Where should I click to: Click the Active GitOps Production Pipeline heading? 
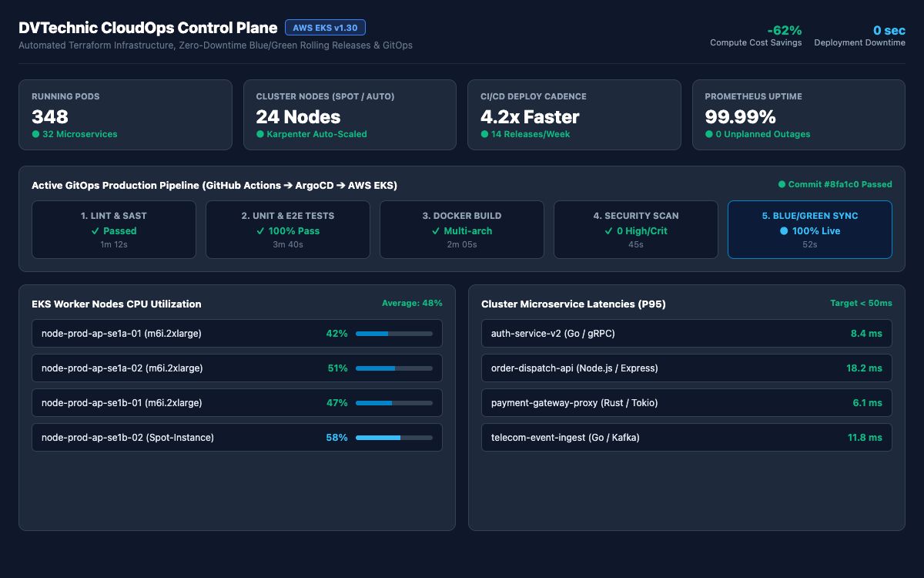point(215,186)
